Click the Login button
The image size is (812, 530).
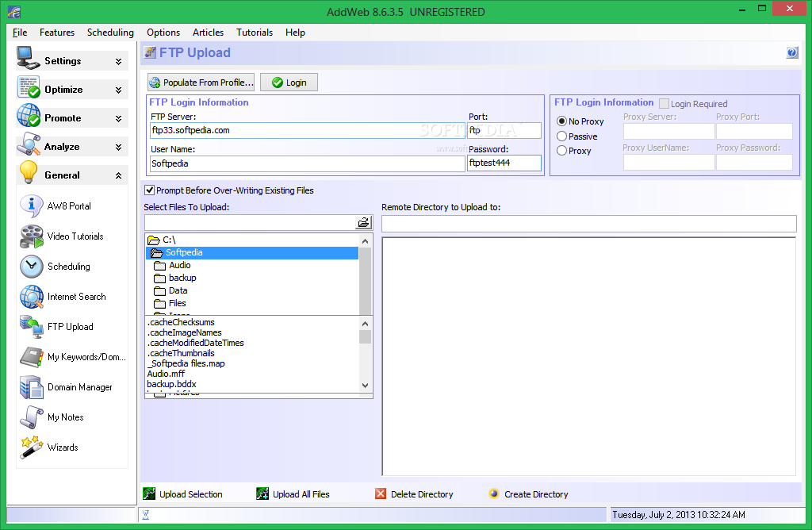coord(289,83)
